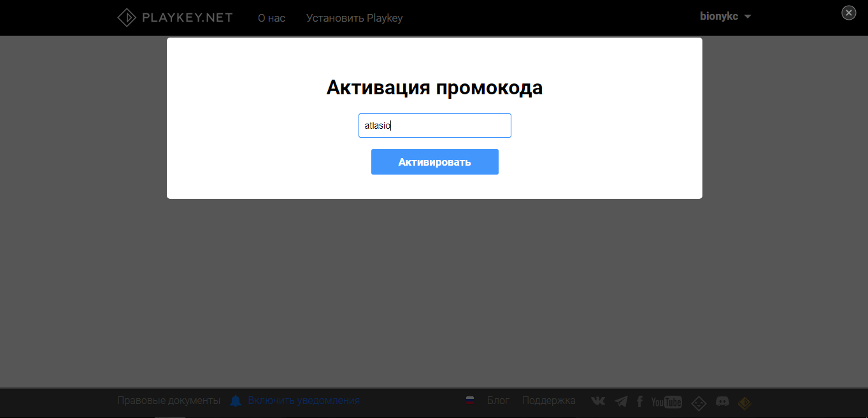868x418 pixels.
Task: Click the orange diamond icon in footer
Action: coord(744,403)
